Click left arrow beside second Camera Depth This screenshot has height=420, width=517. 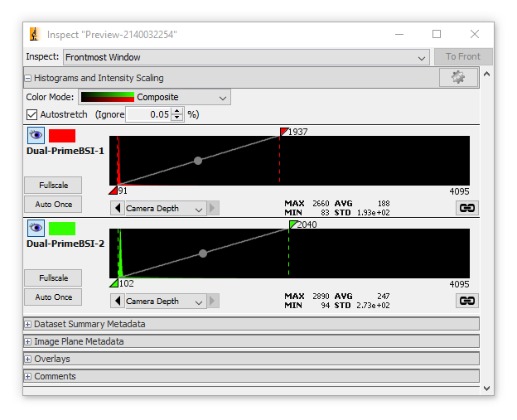[118, 301]
